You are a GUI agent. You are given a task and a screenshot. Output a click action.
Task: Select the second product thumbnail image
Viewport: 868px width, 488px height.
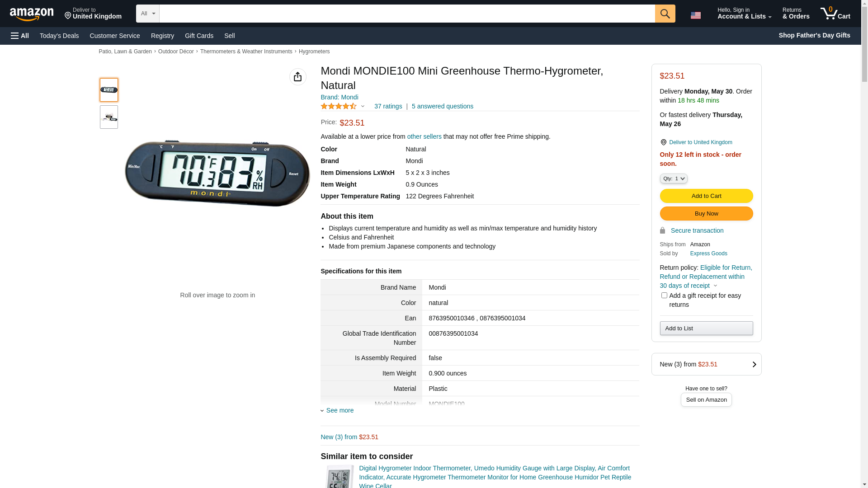(x=109, y=117)
